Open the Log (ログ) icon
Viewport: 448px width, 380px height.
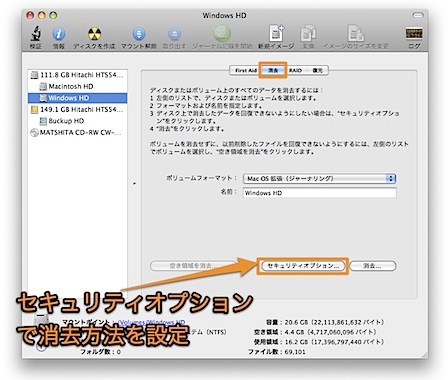pyautogui.click(x=414, y=34)
